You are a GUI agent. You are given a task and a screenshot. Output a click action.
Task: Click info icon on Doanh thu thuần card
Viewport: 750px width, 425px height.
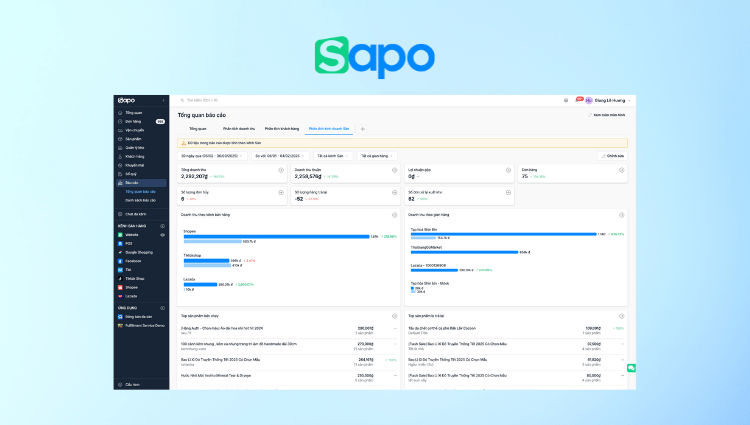pyautogui.click(x=395, y=170)
